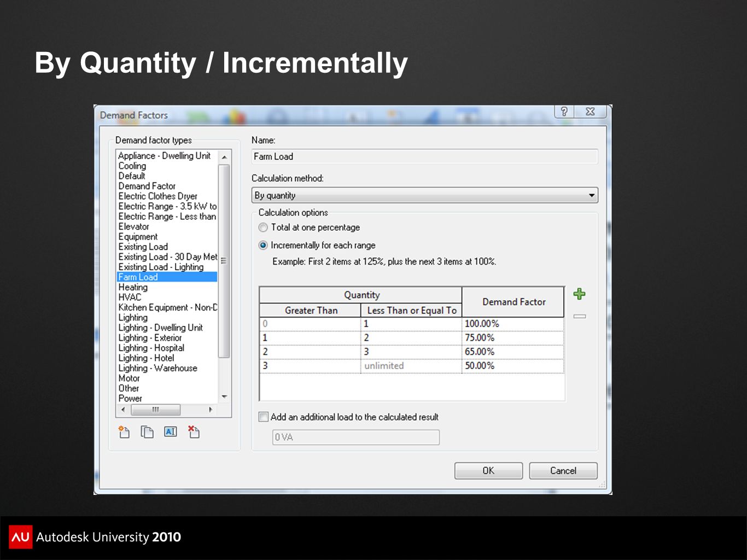This screenshot has height=560, width=747.
Task: Enable Add an additional load checkbox
Action: pyautogui.click(x=264, y=417)
